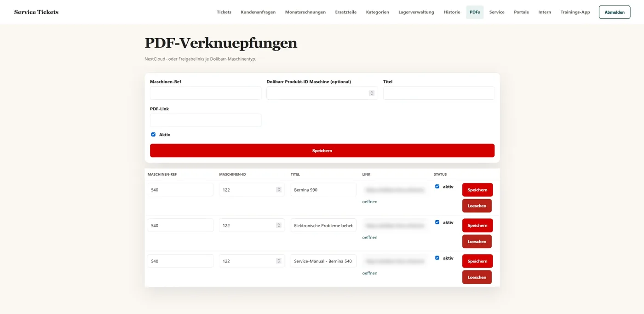Delete the Service-Manual Bernina 540 entry
This screenshot has height=314, width=644.
tap(477, 277)
